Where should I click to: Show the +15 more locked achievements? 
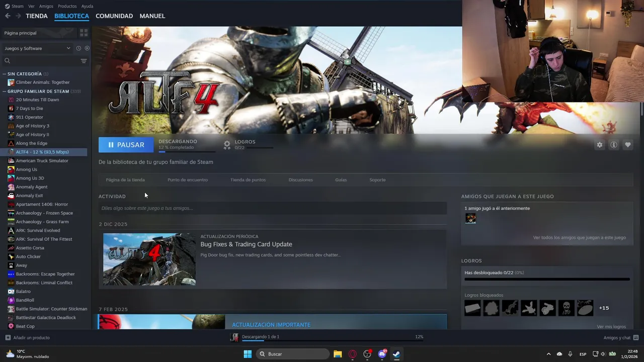[604, 308]
